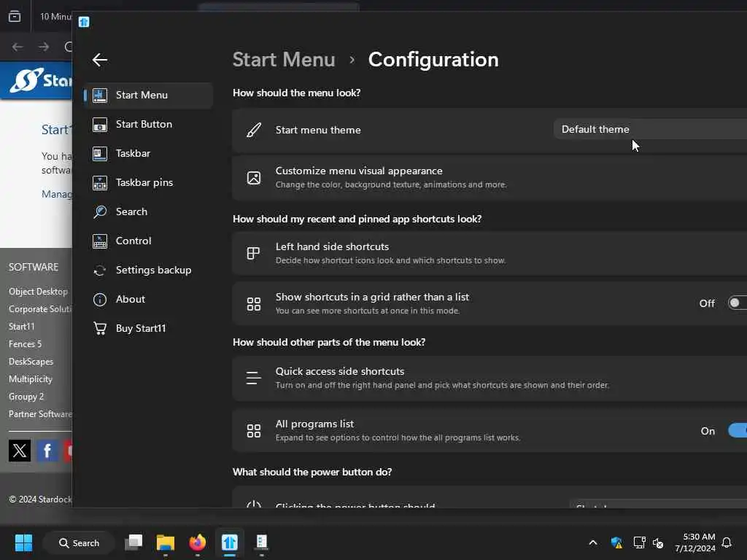747x560 pixels.
Task: Click the Buy Start11 cart icon
Action: (x=99, y=329)
